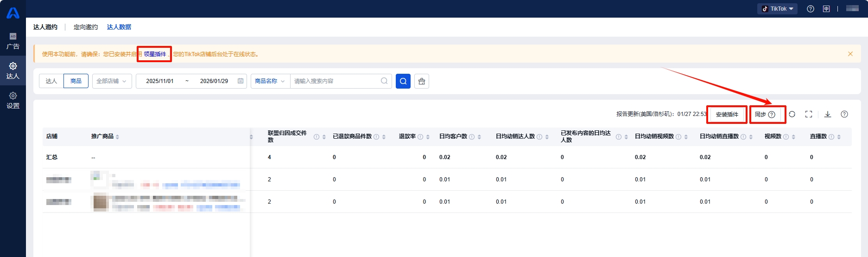Image resolution: width=868 pixels, height=257 pixels.
Task: Switch to the 达人 toggle option
Action: [x=51, y=81]
